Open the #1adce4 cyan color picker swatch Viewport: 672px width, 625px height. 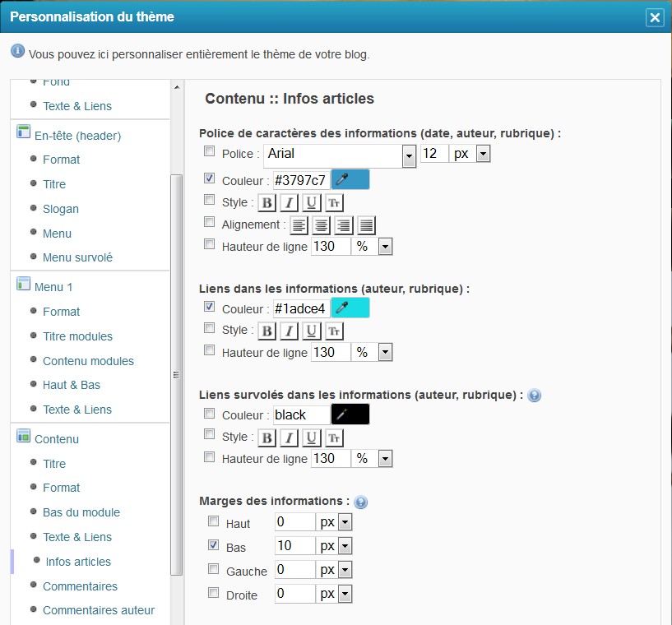click(x=350, y=308)
